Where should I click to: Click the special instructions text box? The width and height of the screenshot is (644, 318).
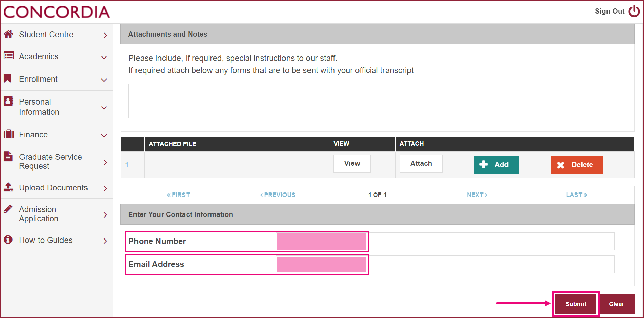297,101
